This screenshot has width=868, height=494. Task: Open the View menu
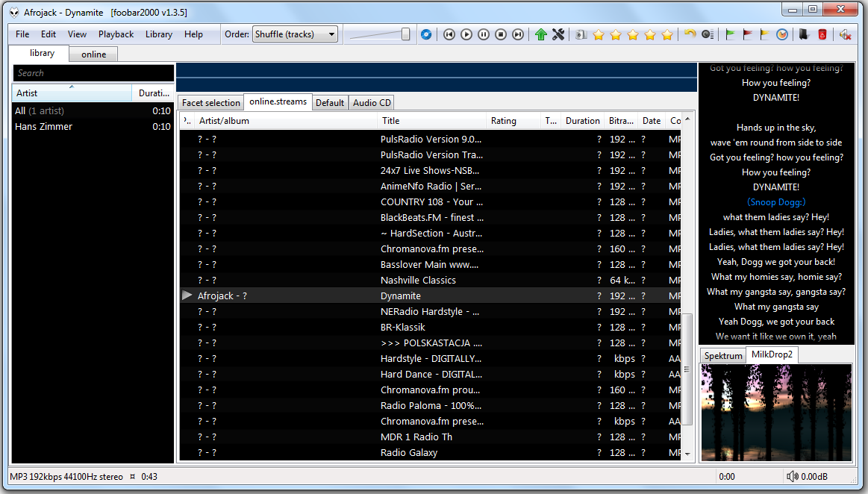click(x=77, y=34)
